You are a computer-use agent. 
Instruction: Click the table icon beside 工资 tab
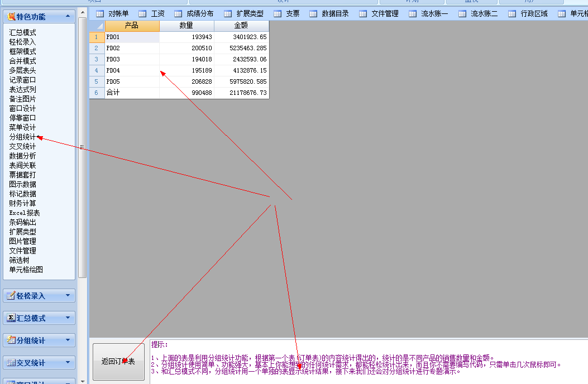(142, 14)
